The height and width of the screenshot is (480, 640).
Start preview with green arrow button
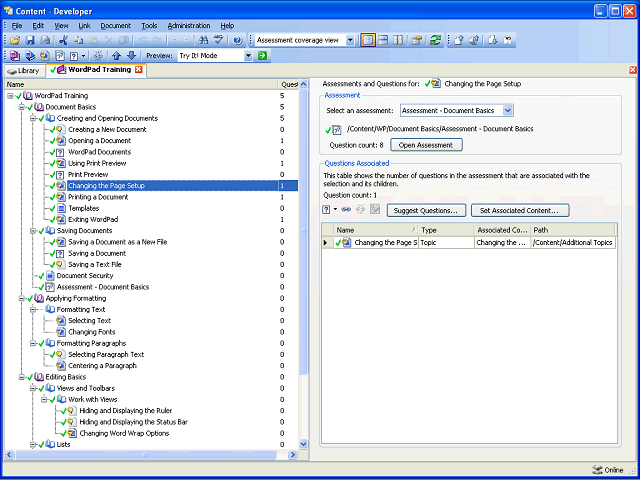[262, 56]
